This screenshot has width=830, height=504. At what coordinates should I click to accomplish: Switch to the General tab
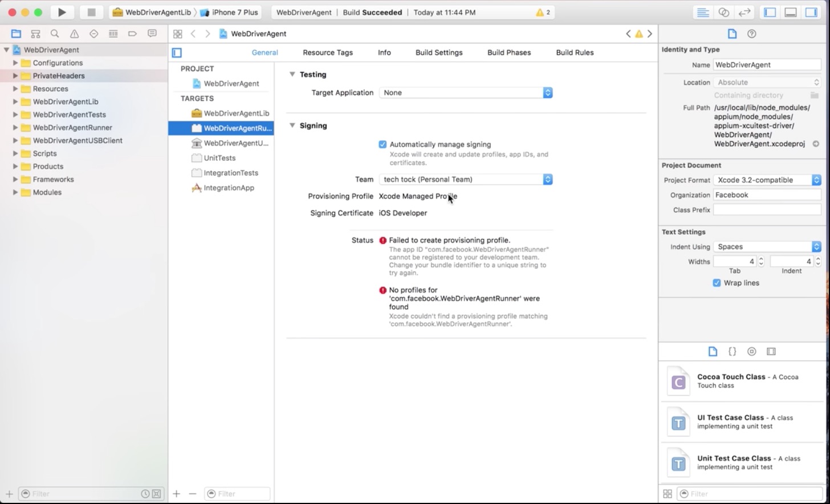(x=265, y=52)
